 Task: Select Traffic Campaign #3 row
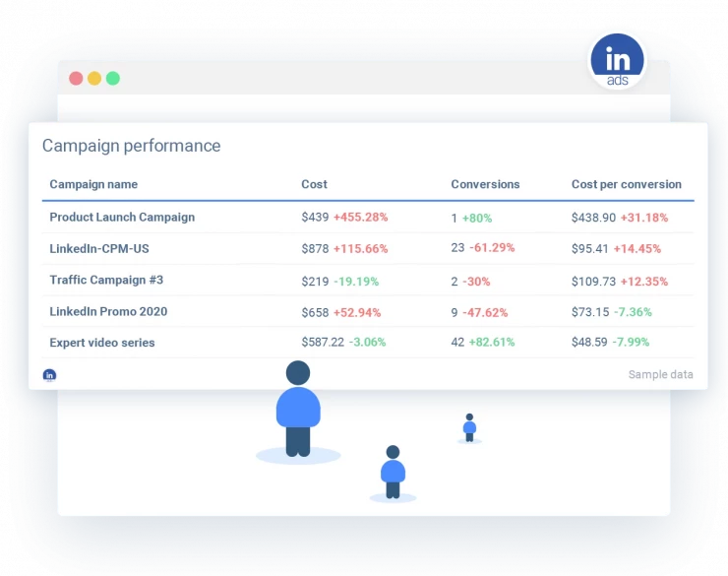(368, 280)
